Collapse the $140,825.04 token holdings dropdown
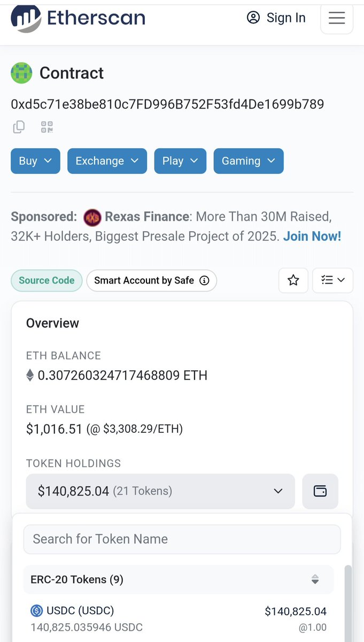This screenshot has width=364, height=642. (160, 491)
